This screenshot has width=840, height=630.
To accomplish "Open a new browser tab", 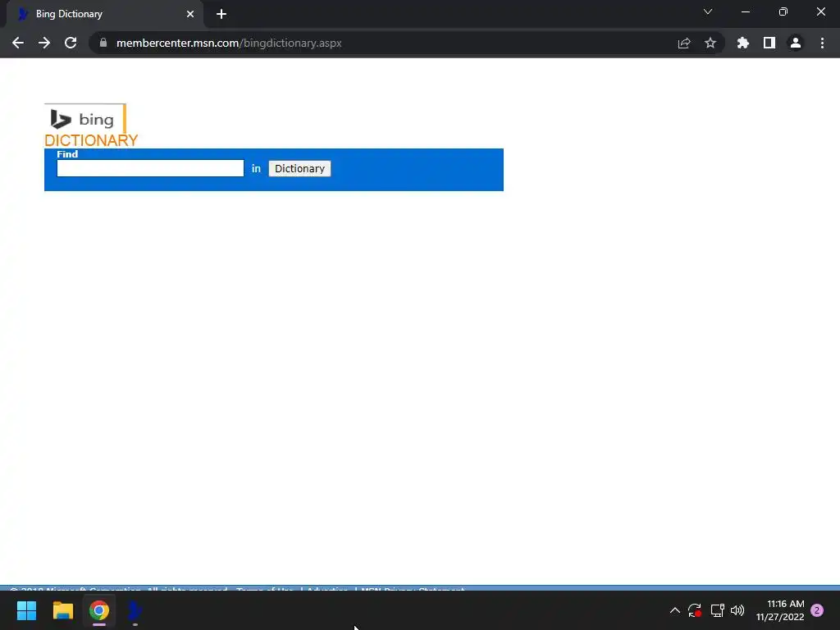I will 221,14.
